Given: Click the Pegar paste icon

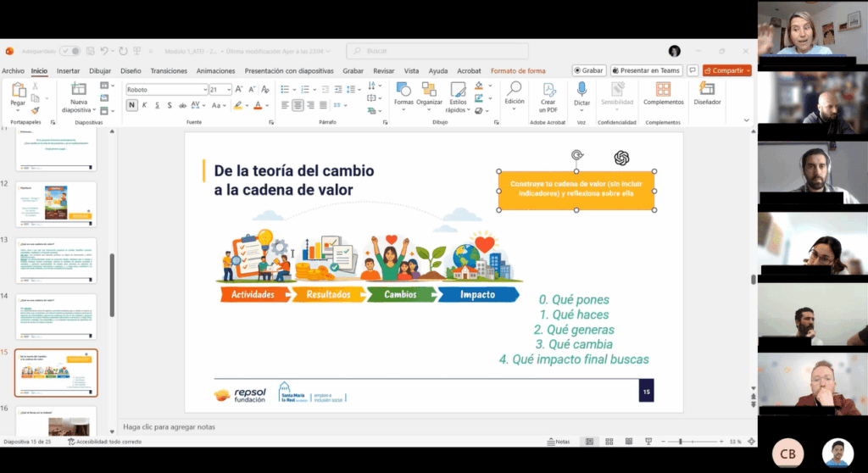Looking at the screenshot, I should pos(18,90).
